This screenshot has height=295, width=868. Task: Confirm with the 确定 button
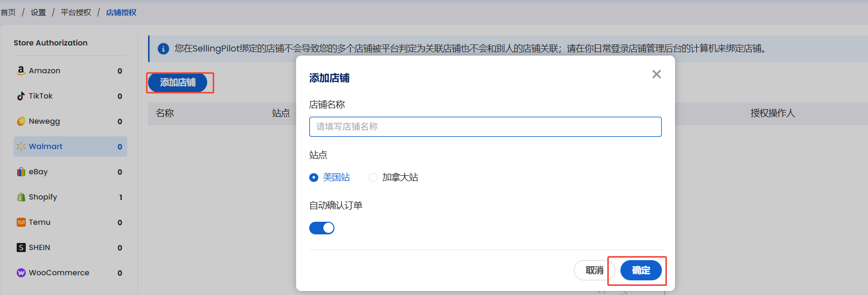click(641, 270)
